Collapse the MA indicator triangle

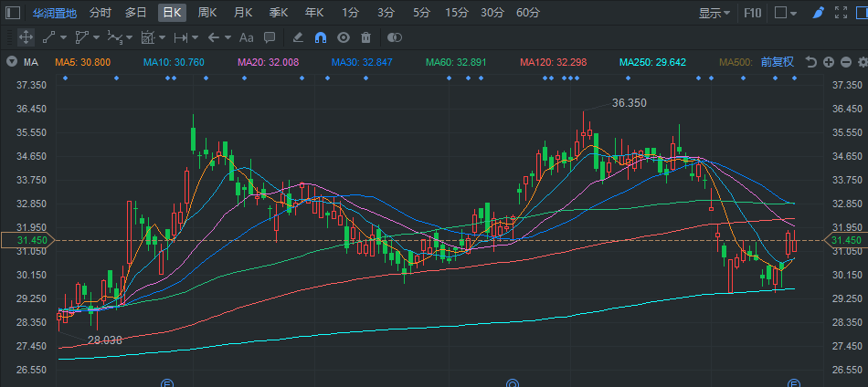click(11, 62)
